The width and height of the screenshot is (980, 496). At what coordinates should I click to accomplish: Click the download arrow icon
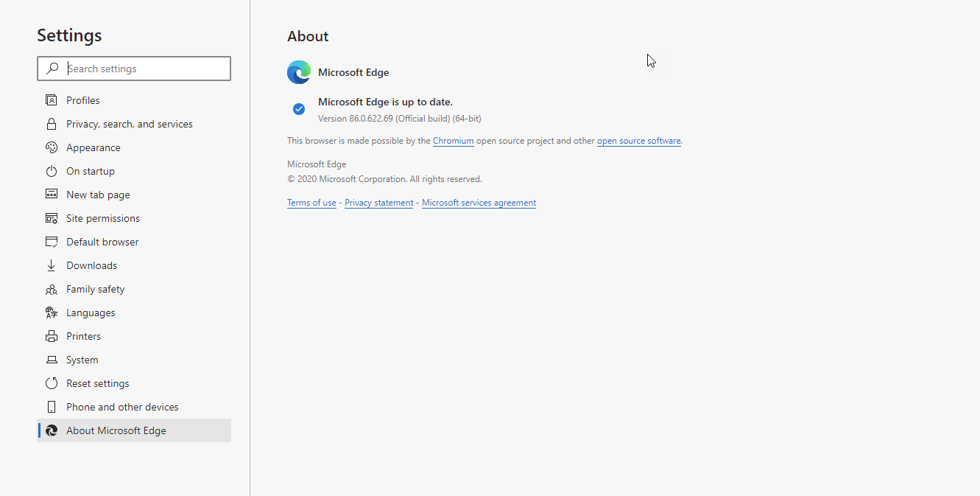click(x=52, y=265)
